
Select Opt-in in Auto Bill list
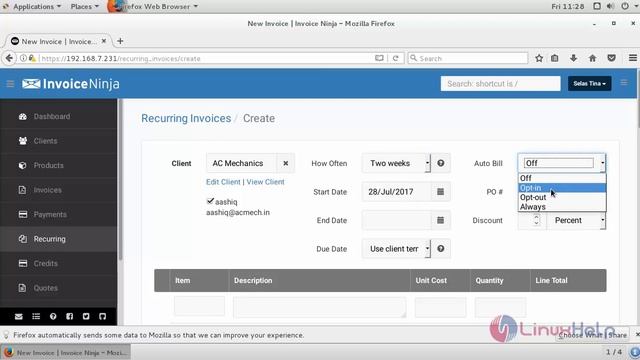click(562, 188)
